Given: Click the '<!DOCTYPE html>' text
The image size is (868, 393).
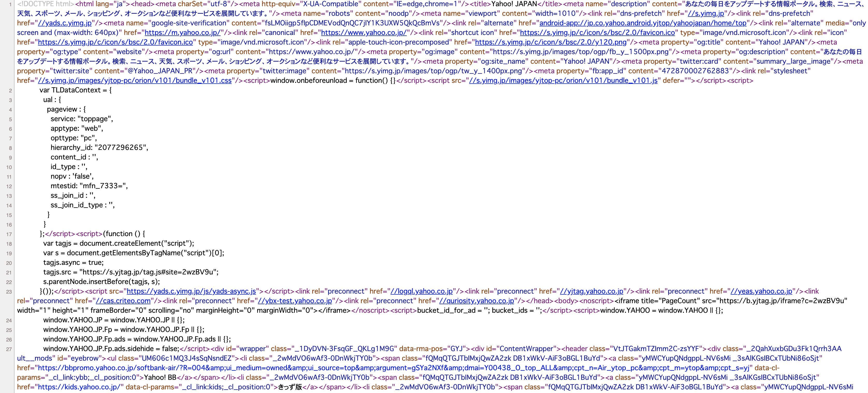Looking at the screenshot, I should point(46,4).
